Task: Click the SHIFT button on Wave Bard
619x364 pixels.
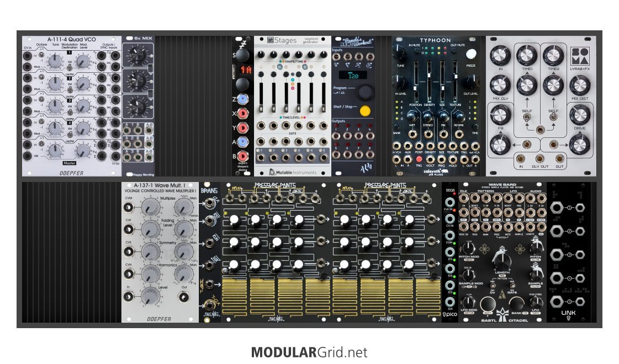Action: tap(486, 305)
